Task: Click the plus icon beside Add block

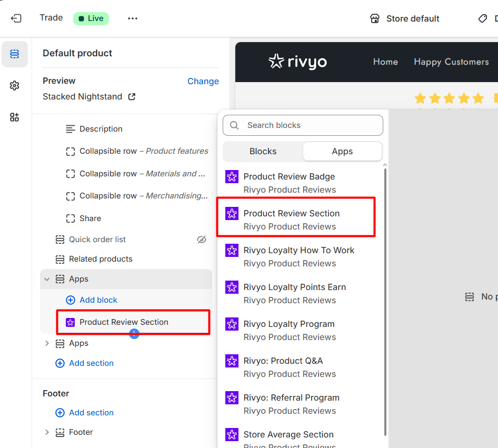Action: (x=70, y=300)
